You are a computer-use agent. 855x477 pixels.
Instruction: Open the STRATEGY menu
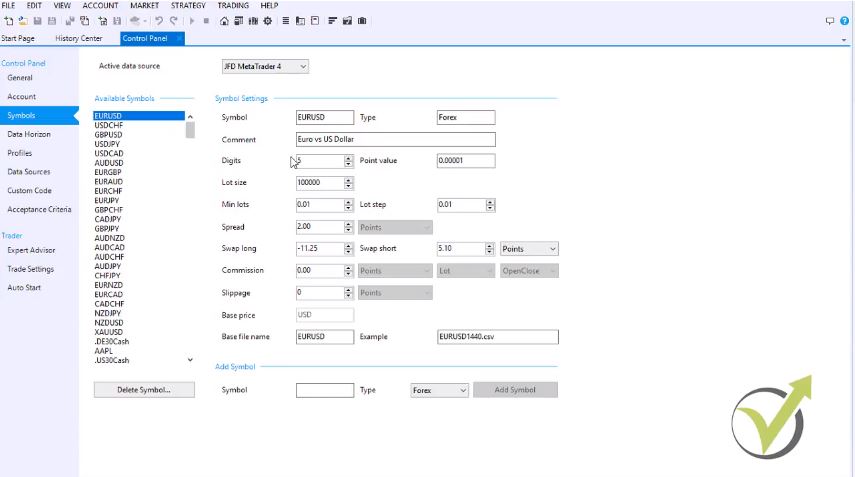pos(188,6)
